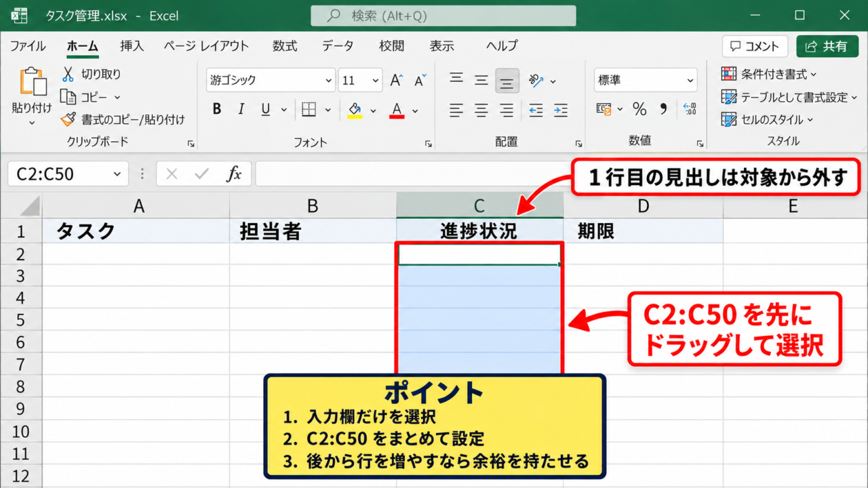This screenshot has height=488, width=868.
Task: Decrease font size with the smaller A icon
Action: pos(420,81)
